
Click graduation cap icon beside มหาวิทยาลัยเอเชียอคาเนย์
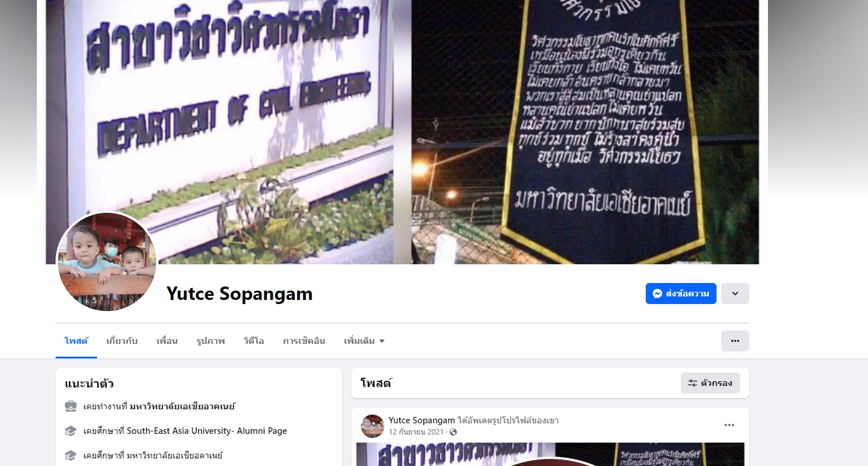click(x=70, y=455)
